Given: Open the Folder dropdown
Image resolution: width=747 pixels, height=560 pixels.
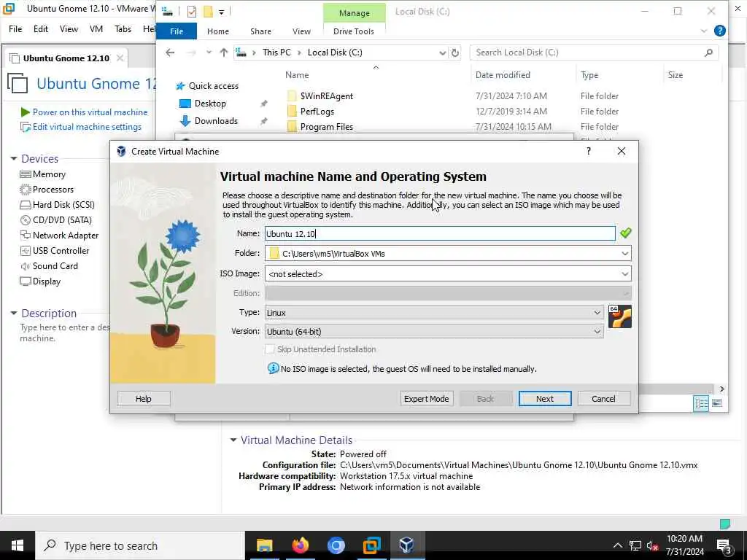Looking at the screenshot, I should [x=624, y=253].
